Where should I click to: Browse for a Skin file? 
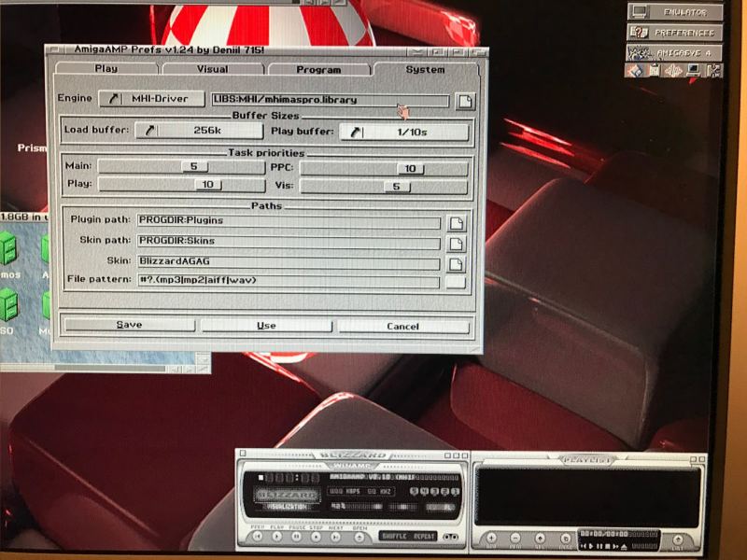456,264
